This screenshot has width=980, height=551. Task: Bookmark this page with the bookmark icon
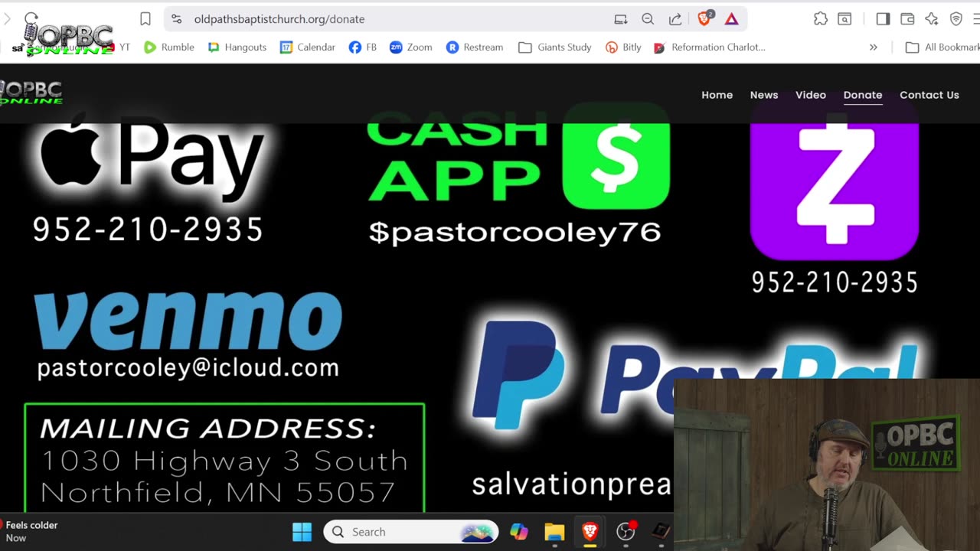tap(145, 19)
